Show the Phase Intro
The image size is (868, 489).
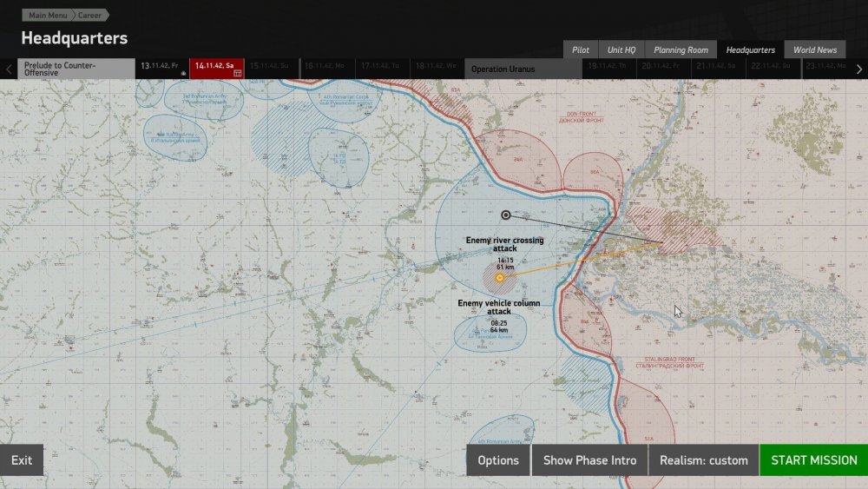tap(589, 460)
